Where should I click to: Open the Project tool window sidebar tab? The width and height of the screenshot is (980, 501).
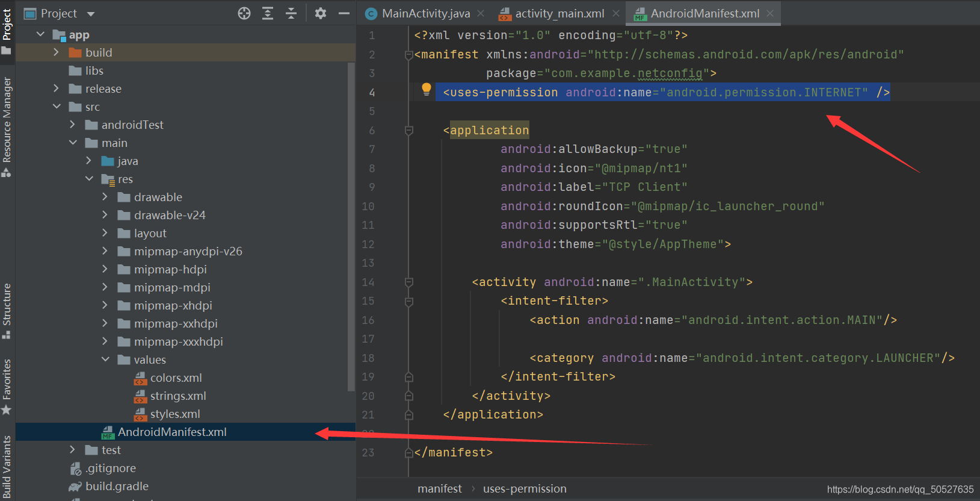coord(7,31)
